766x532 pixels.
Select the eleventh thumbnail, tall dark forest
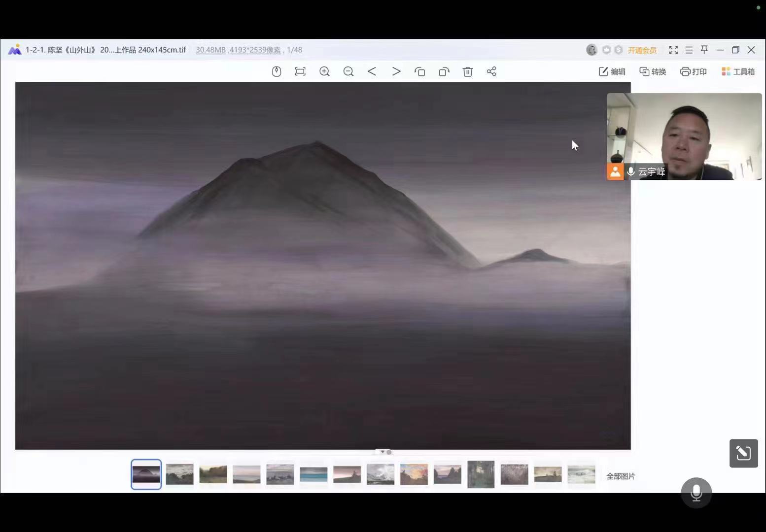pos(481,474)
